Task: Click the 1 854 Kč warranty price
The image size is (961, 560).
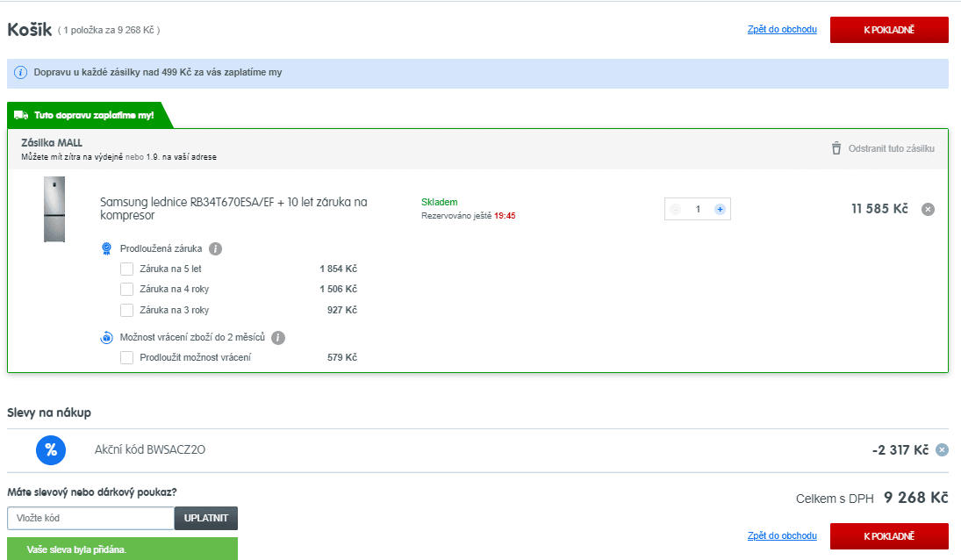Action: (338, 269)
